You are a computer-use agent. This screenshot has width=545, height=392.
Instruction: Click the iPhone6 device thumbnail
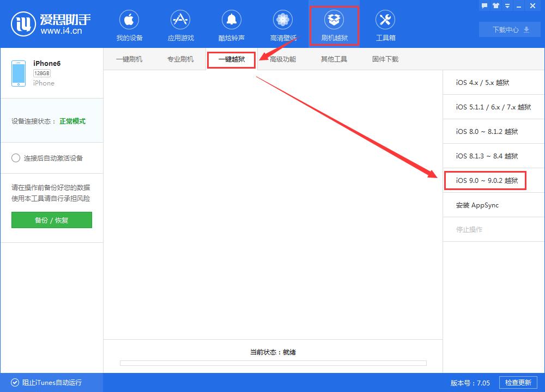[x=18, y=73]
